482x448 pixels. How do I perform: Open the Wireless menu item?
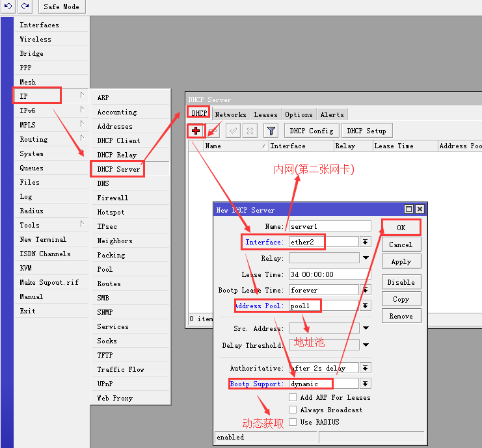(51, 39)
